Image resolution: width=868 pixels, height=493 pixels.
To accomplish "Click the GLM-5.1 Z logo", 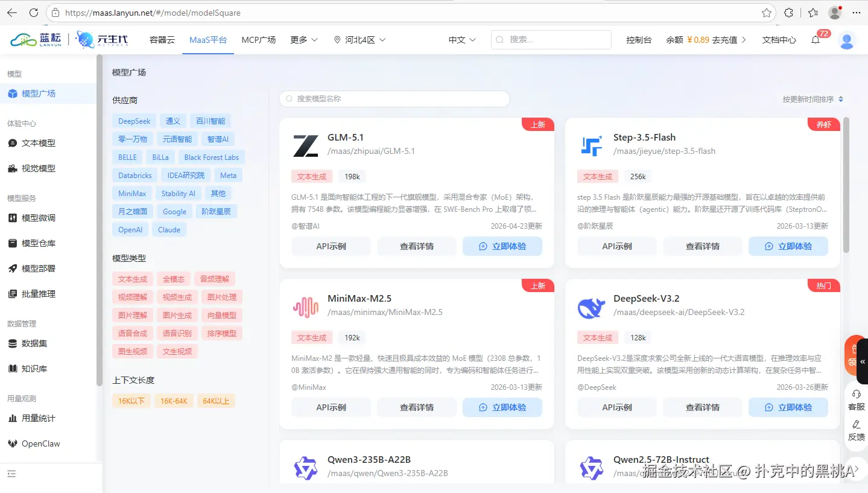I will (x=305, y=145).
